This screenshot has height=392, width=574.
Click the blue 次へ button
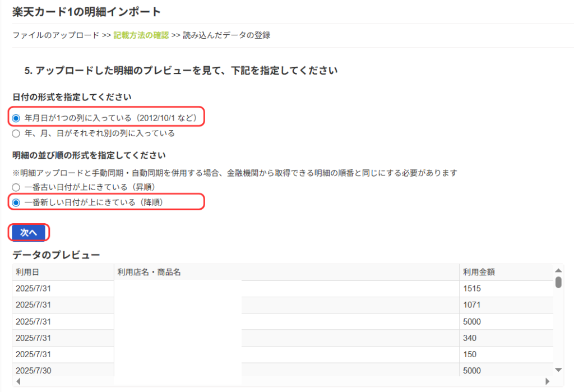[x=29, y=232]
